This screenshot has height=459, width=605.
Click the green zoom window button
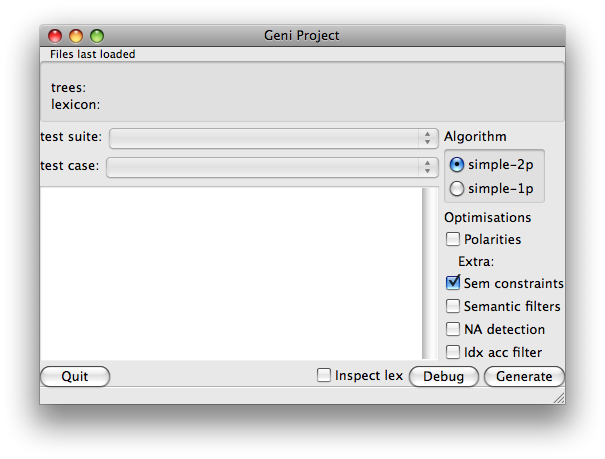pyautogui.click(x=97, y=36)
